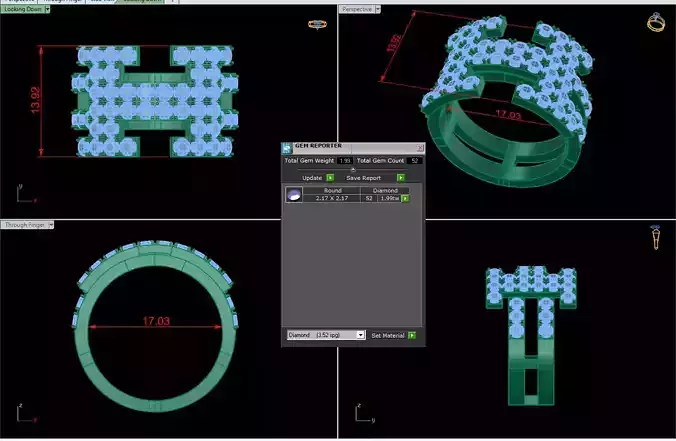Click the gold ring icon in Perspective viewport
Viewport: 676px width, 441px height.
656,22
